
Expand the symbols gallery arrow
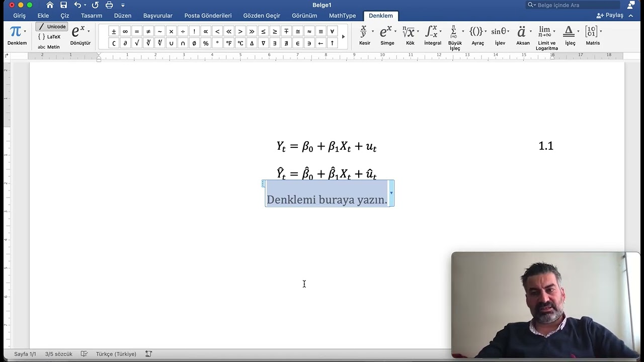[x=344, y=37]
